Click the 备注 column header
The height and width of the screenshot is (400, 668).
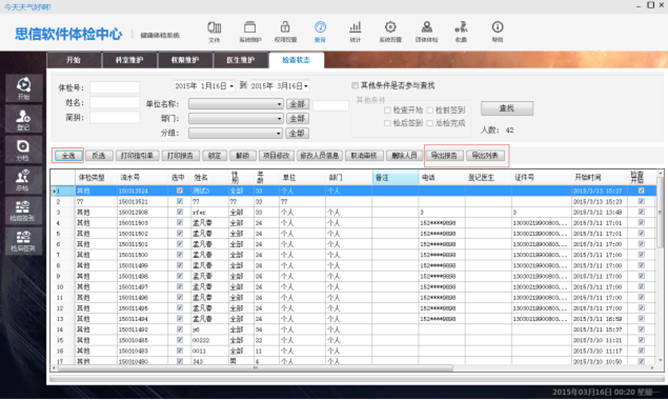pos(395,178)
